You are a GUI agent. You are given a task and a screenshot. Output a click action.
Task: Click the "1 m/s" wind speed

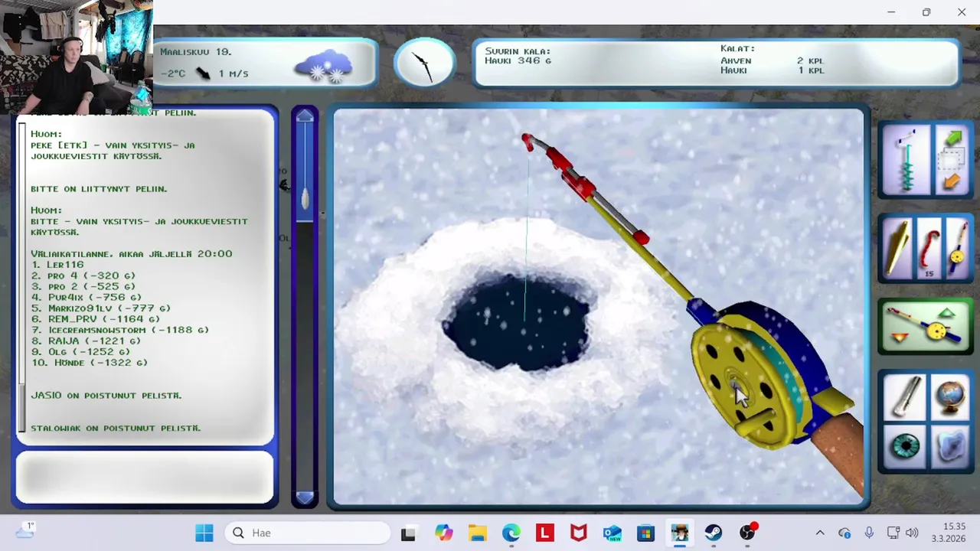(x=234, y=73)
